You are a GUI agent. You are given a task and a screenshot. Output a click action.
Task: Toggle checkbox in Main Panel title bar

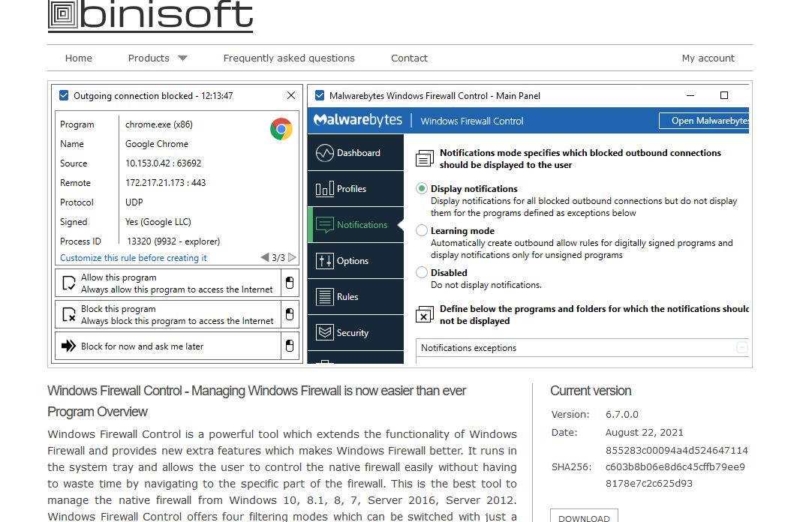[x=320, y=95]
